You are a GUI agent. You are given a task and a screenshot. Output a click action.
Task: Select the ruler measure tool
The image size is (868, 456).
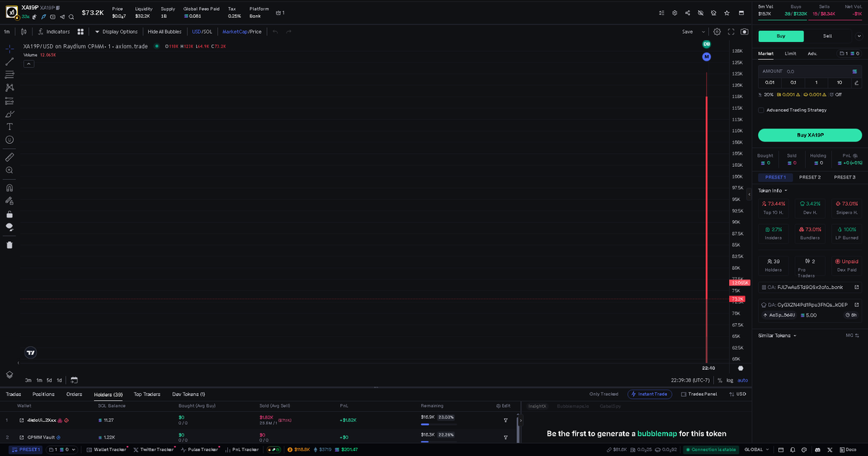pyautogui.click(x=9, y=156)
